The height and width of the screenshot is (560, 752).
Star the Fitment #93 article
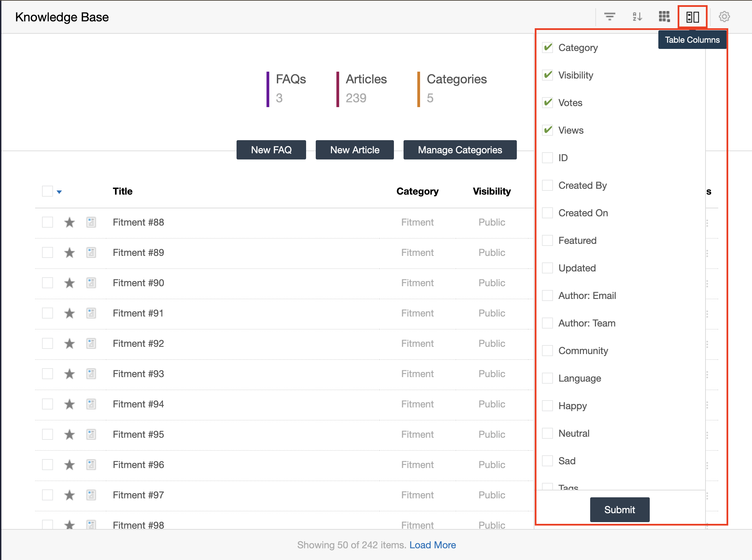click(x=70, y=374)
